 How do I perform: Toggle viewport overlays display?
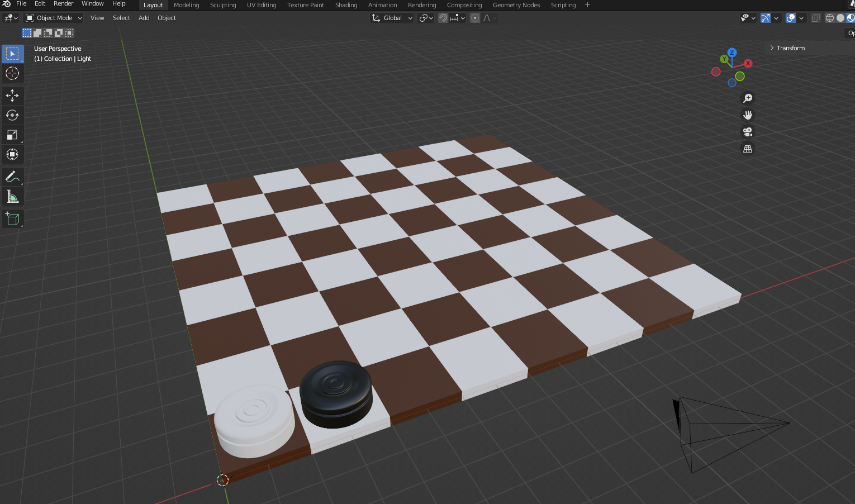[x=791, y=18]
